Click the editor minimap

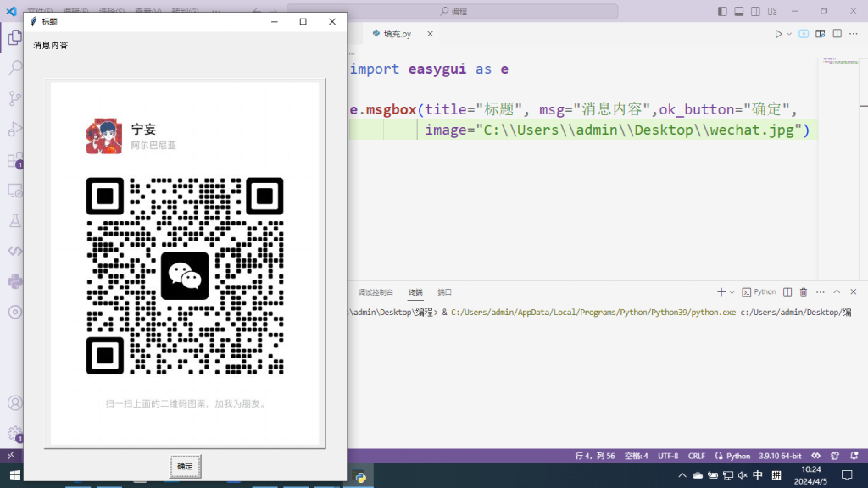click(840, 61)
